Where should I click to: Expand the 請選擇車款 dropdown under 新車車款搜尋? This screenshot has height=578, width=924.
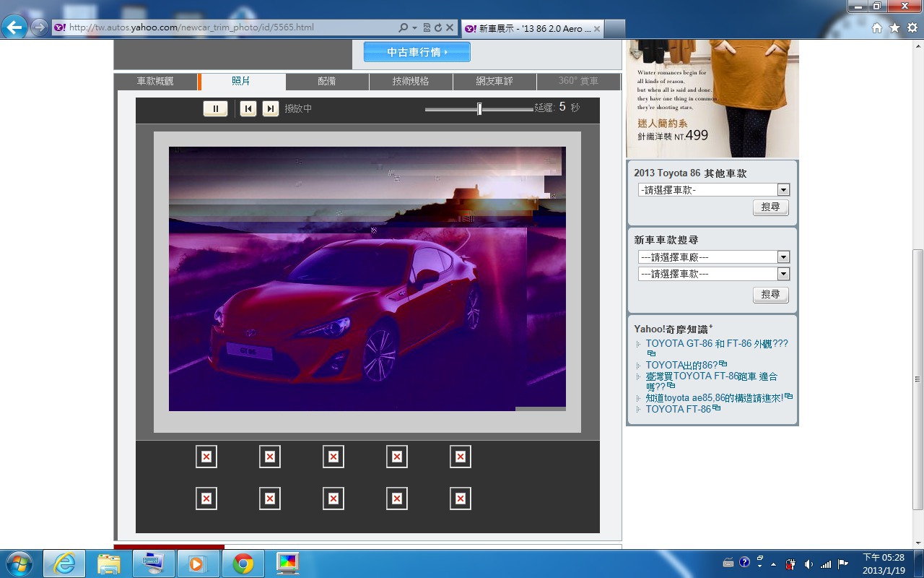[783, 274]
